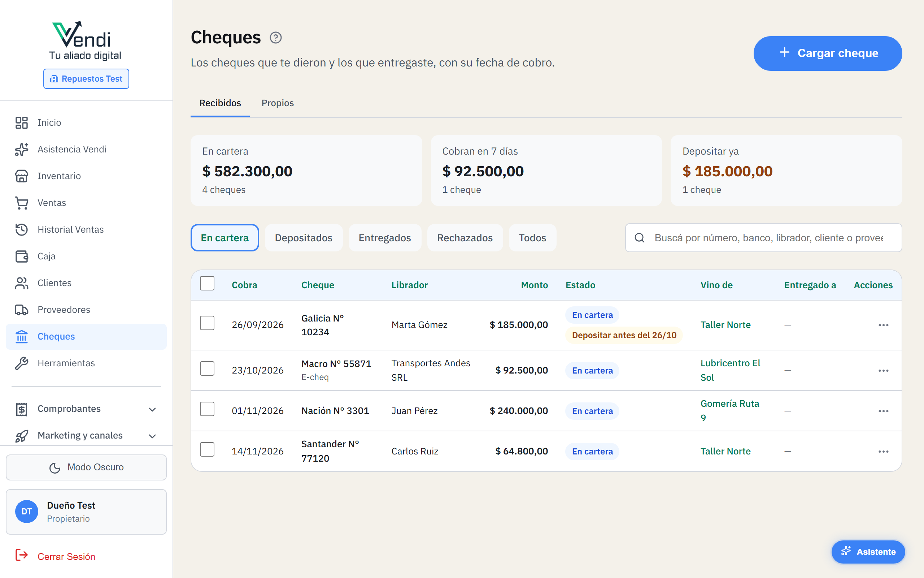
Task: Filter by Depositados
Action: [304, 238]
